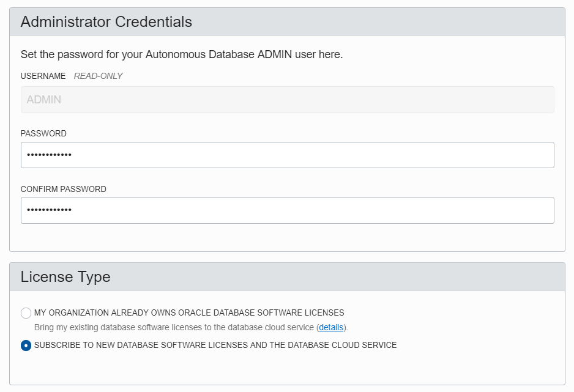
Task: Click into the PASSWORD input field
Action: [288, 155]
